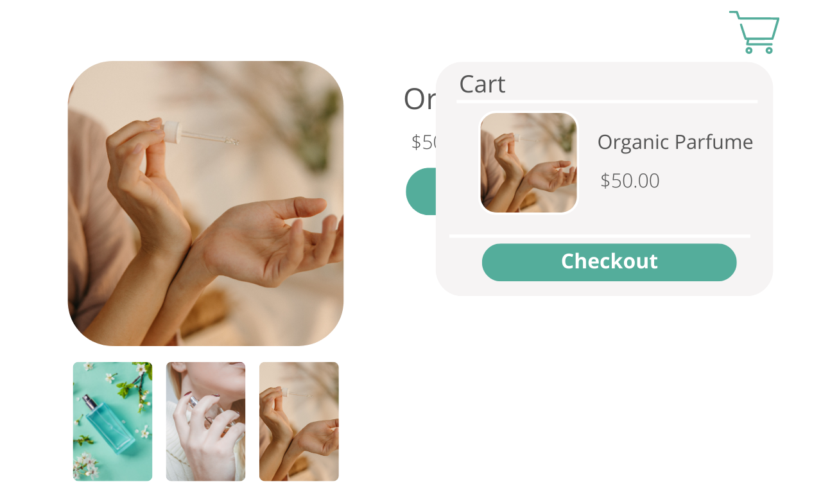Click the divider line below Cart heading
839x504 pixels.
point(607,101)
